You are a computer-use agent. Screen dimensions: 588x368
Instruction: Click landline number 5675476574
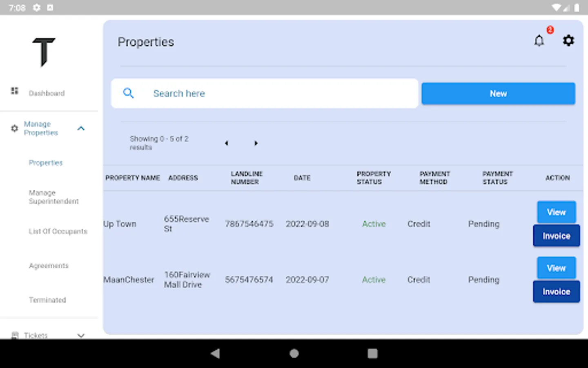pos(249,280)
